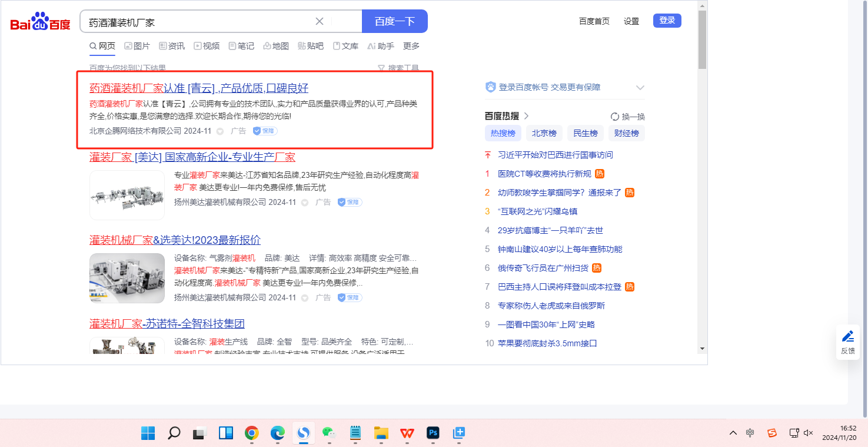
Task: Open Photoshop from the taskbar
Action: 433,433
